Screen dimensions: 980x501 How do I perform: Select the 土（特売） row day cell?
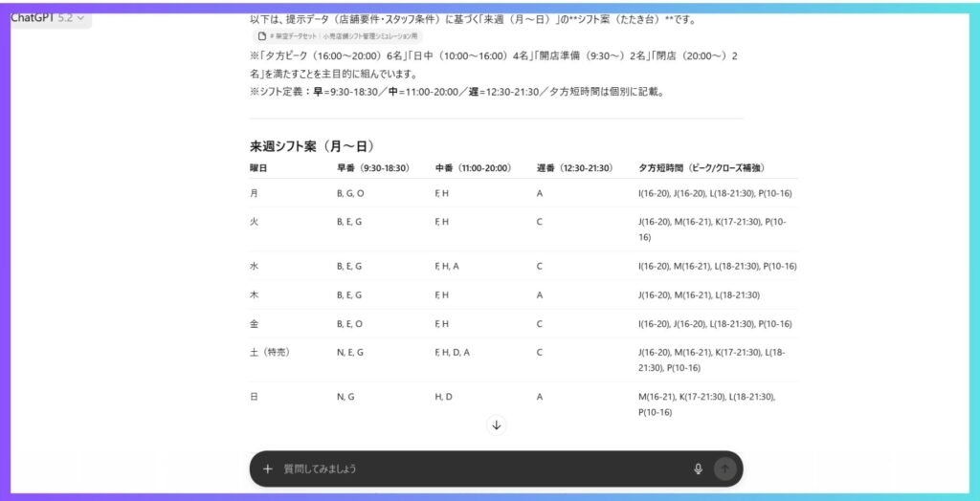tap(270, 352)
